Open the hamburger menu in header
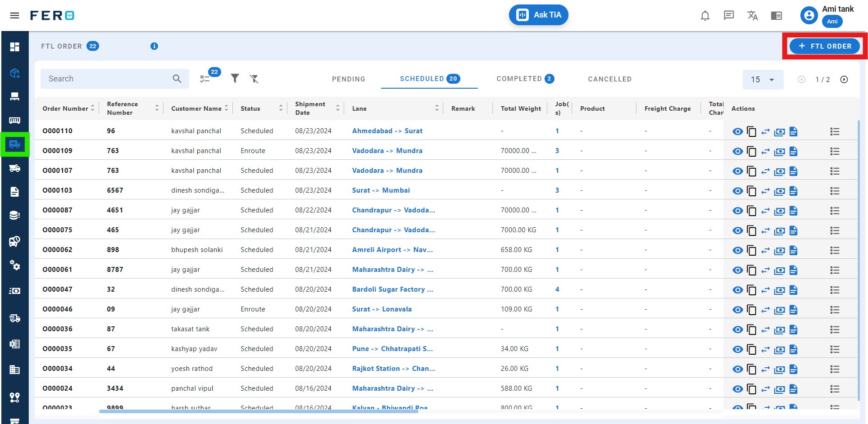The height and width of the screenshot is (424, 868). coord(14,16)
